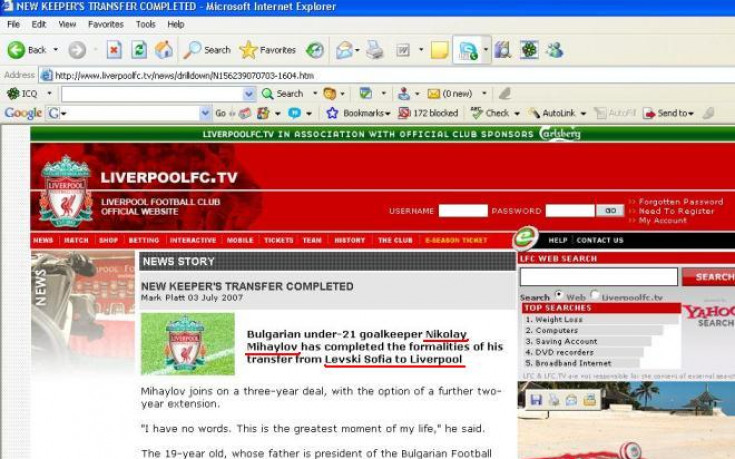Open the Favorites star button

(x=267, y=50)
